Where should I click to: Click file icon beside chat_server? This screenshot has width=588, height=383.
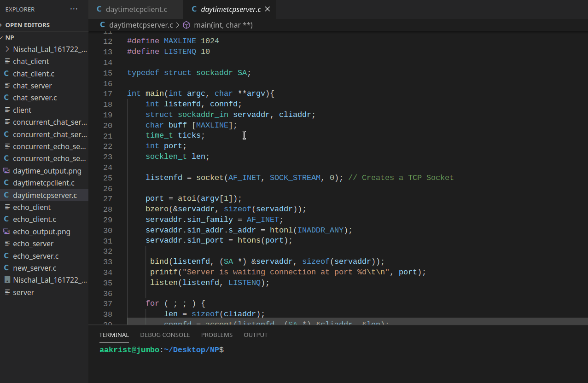point(7,86)
